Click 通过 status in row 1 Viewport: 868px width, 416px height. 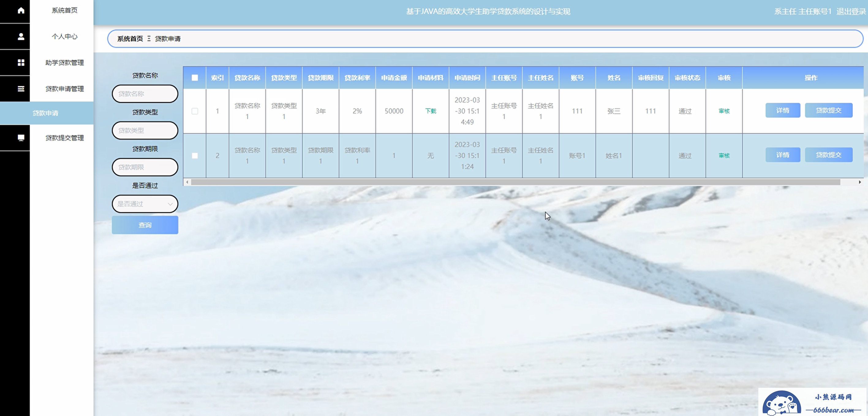tap(685, 111)
